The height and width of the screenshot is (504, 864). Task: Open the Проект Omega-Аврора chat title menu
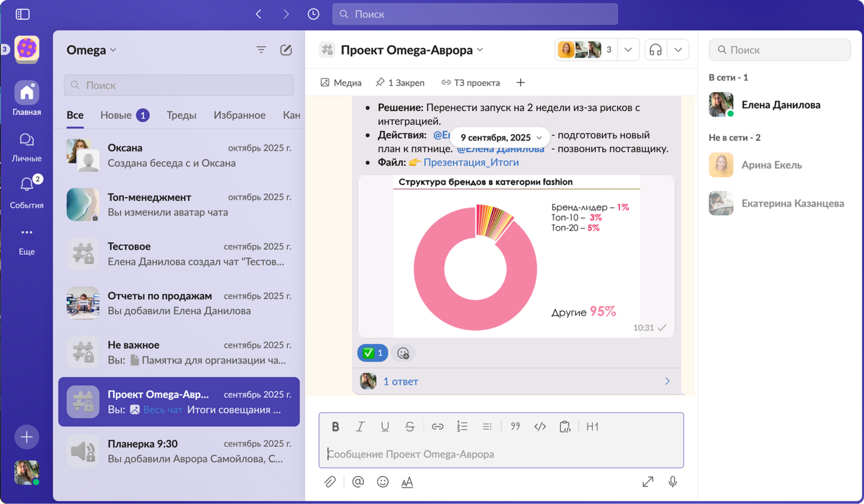pyautogui.click(x=411, y=50)
